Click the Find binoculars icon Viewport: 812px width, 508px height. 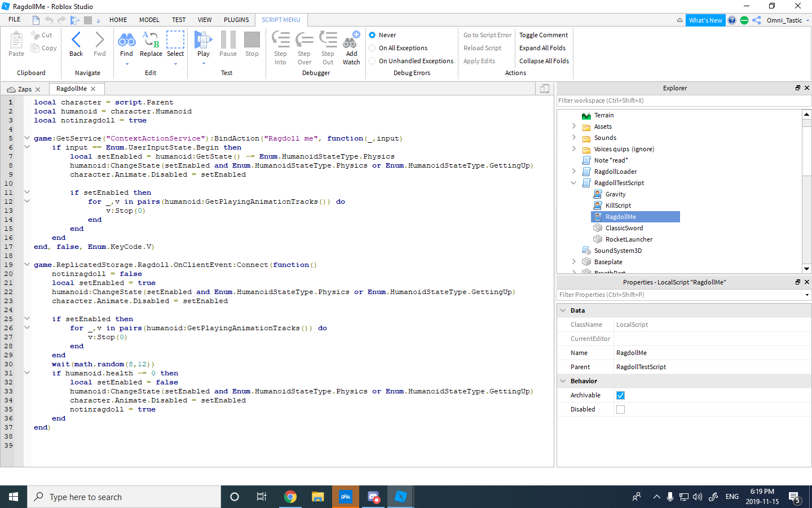click(126, 41)
